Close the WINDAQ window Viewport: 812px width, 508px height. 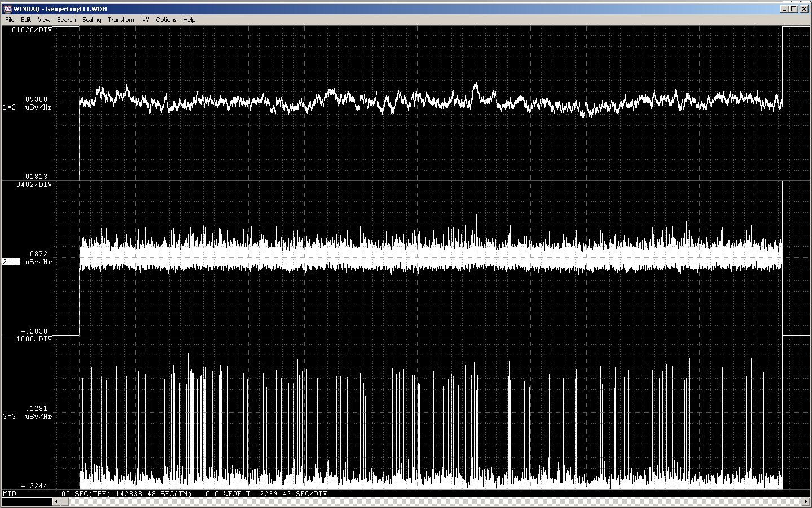click(804, 8)
